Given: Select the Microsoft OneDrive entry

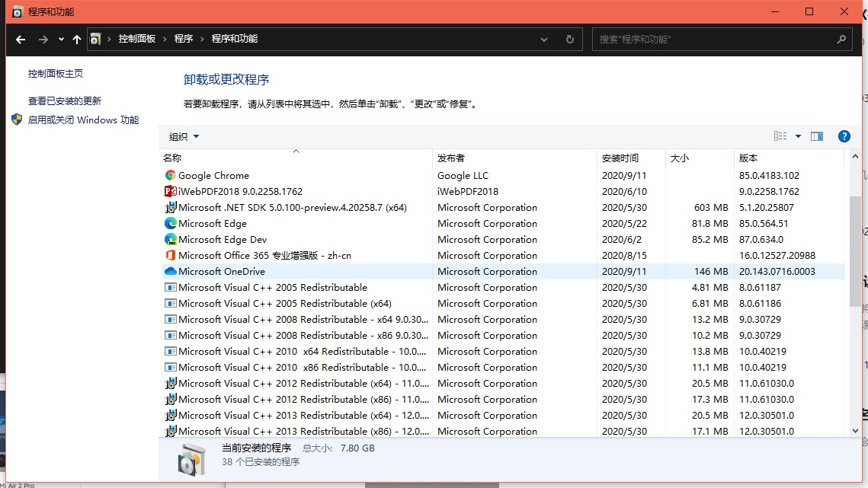Looking at the screenshot, I should click(503, 271).
